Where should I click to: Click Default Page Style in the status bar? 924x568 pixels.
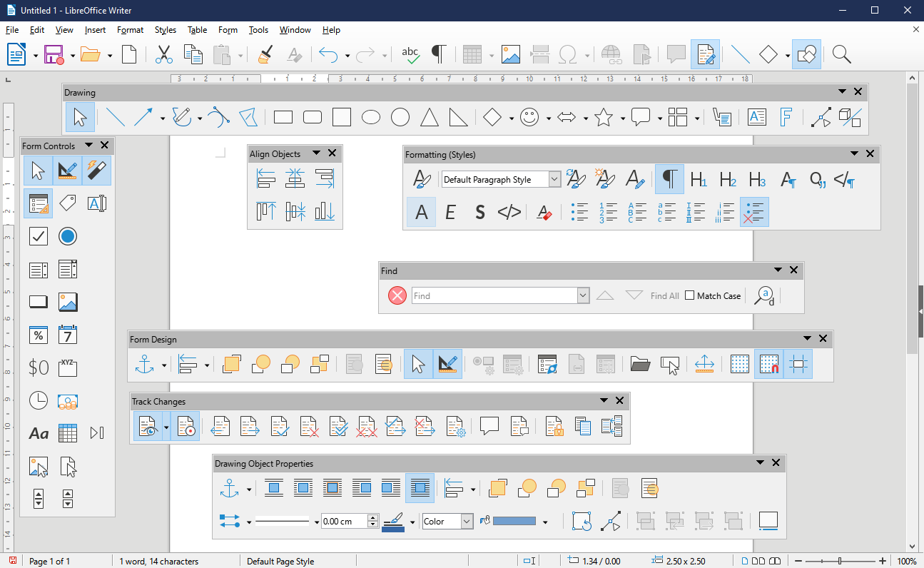280,561
